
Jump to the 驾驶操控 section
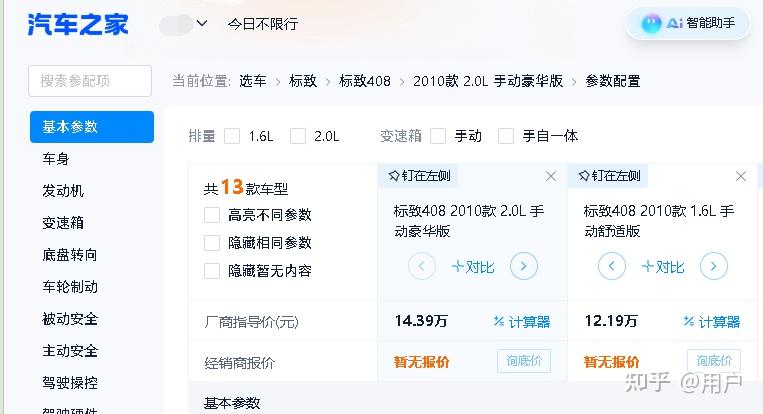(x=70, y=383)
